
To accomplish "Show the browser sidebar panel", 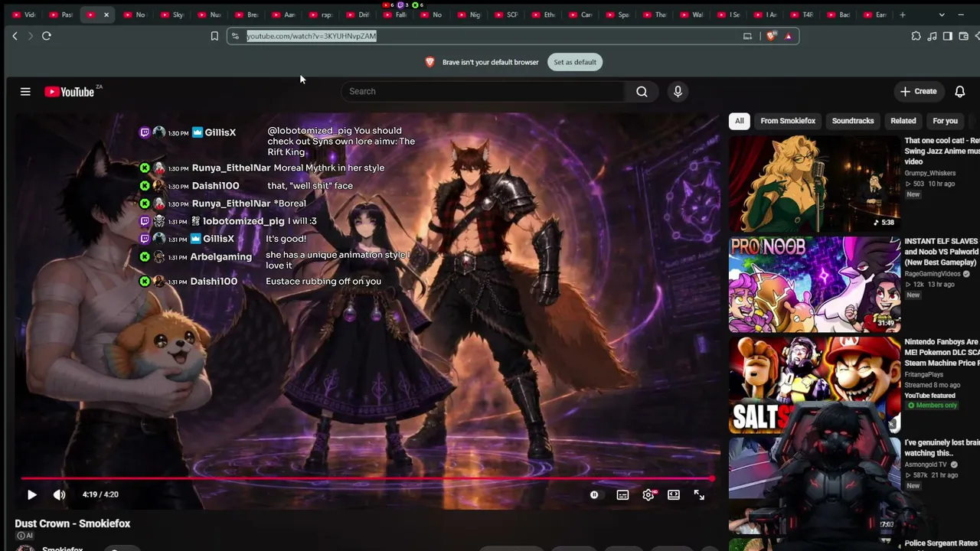I will [948, 36].
